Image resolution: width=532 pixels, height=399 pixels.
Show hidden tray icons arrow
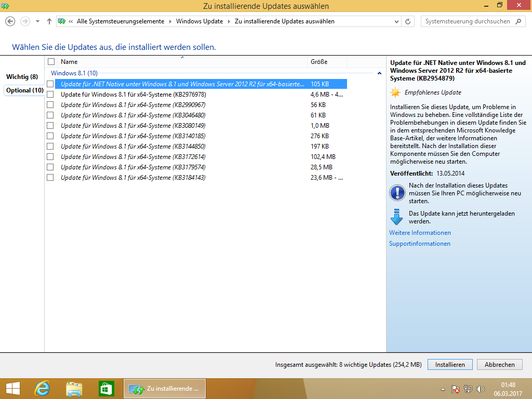tap(443, 389)
